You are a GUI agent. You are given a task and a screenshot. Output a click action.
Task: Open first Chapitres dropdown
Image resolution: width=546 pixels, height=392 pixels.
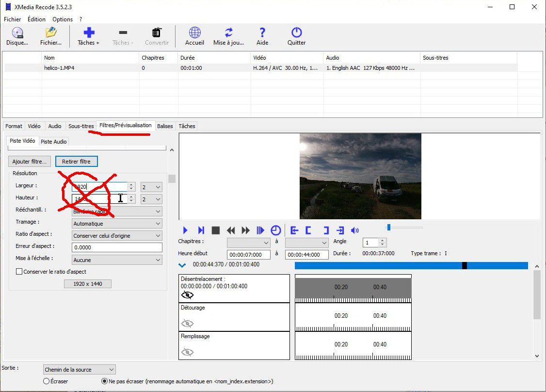click(249, 243)
